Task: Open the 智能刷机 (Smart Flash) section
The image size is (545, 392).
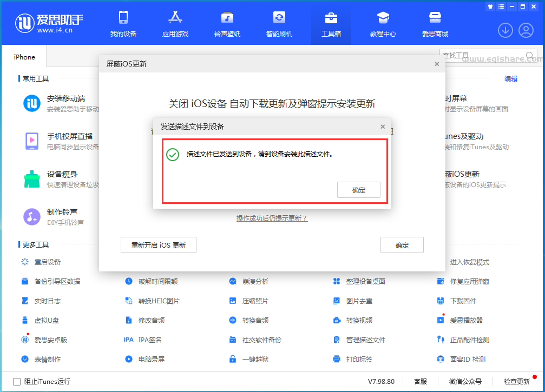Action: 278,24
